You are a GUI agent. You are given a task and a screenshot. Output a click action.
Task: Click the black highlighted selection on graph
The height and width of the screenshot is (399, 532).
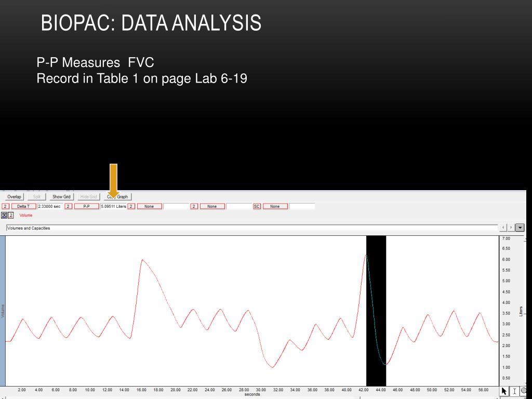(x=376, y=311)
